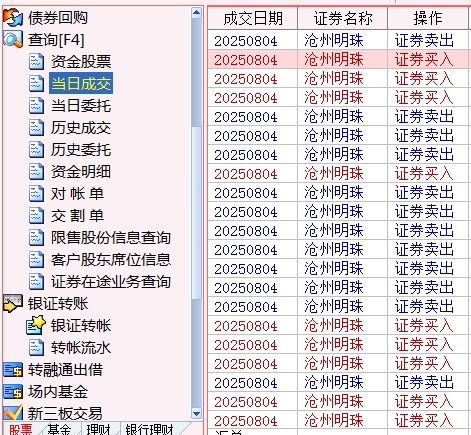
Task: Open 资金股票 query
Action: tap(81, 62)
